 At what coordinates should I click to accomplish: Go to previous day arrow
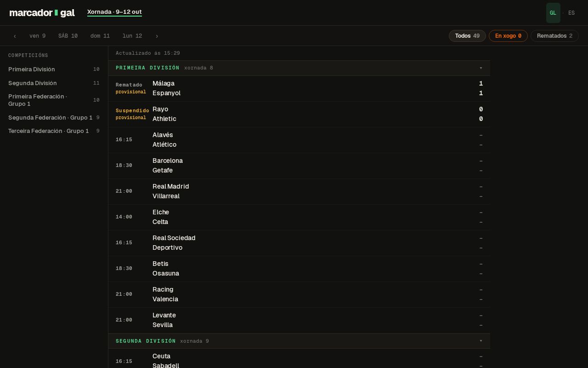coord(15,36)
